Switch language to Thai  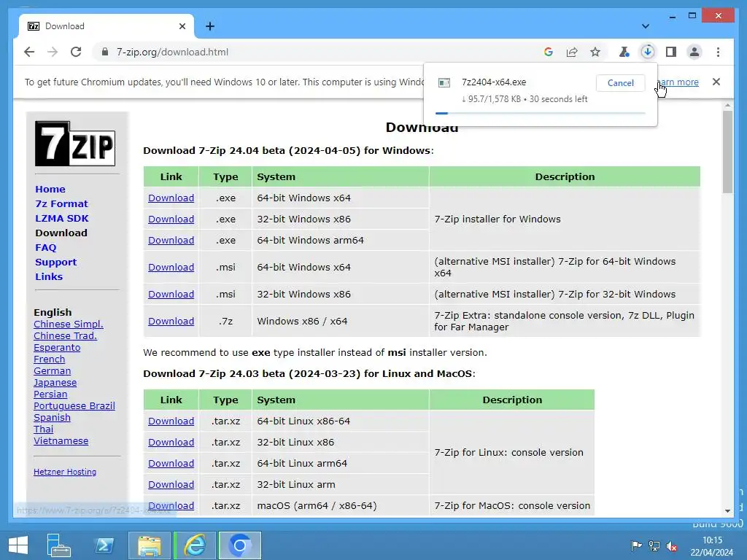click(x=43, y=429)
